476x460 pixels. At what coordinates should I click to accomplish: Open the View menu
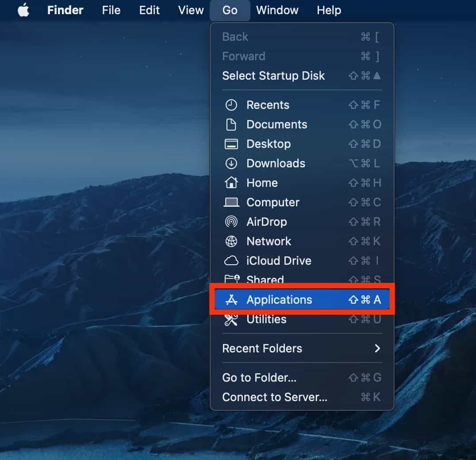[x=191, y=10]
